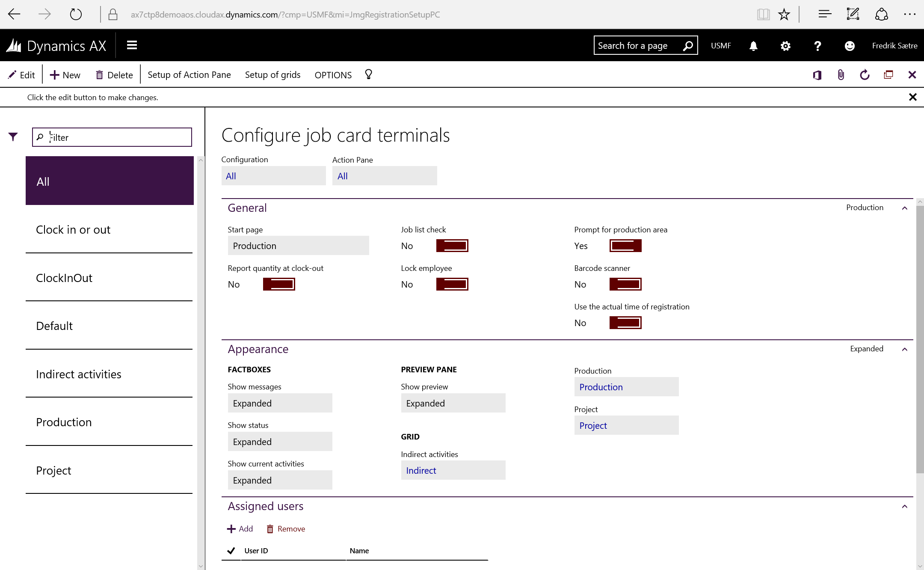Viewport: 924px width, 570px height.
Task: Open the hamburger navigation menu
Action: [132, 45]
